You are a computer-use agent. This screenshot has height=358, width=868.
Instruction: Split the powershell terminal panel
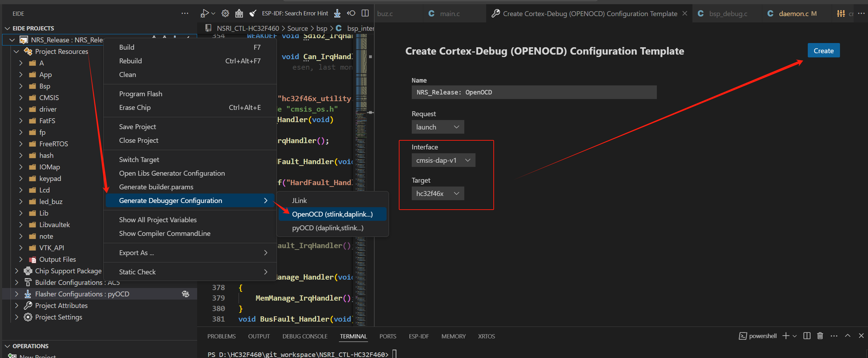807,336
